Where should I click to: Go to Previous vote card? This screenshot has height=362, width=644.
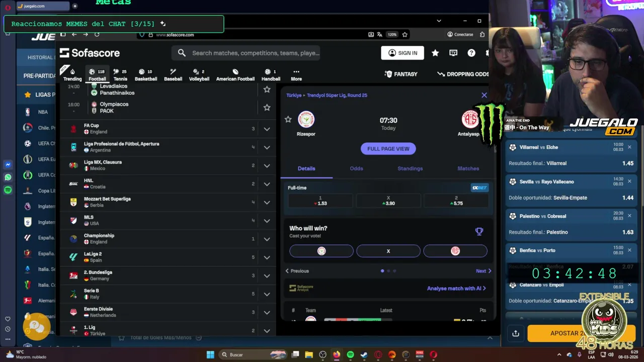coord(297,271)
